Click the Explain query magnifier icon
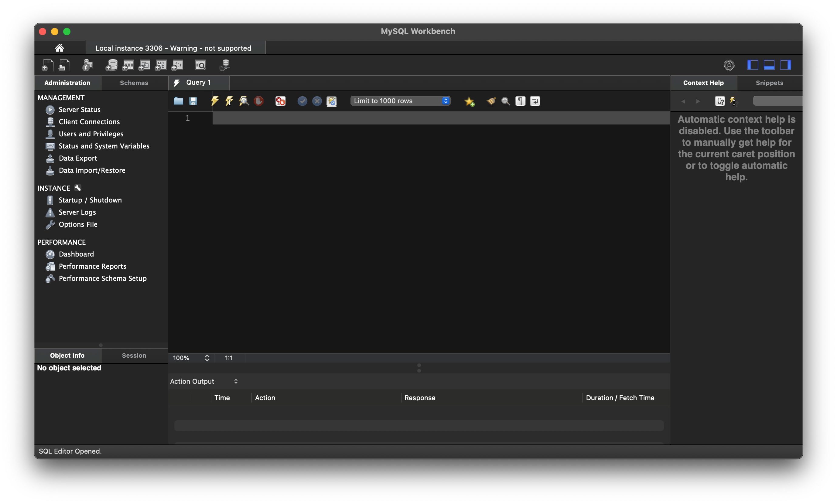 tap(244, 101)
